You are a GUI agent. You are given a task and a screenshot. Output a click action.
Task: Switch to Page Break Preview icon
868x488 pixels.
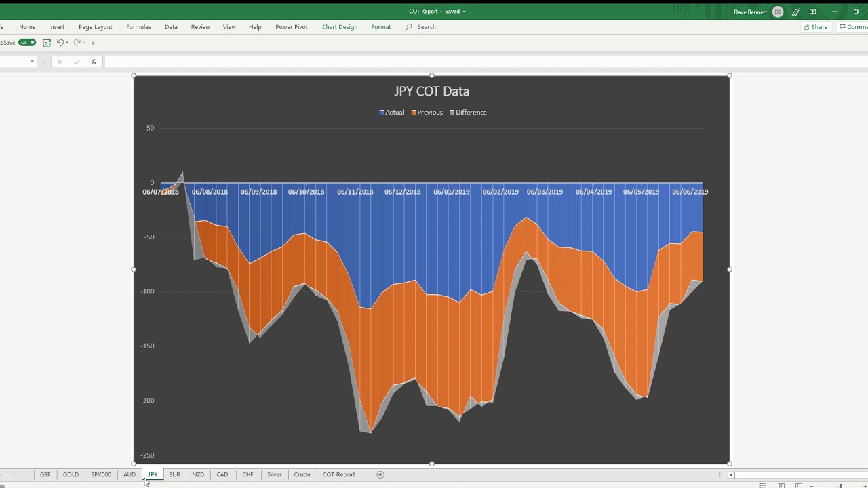pos(799,485)
